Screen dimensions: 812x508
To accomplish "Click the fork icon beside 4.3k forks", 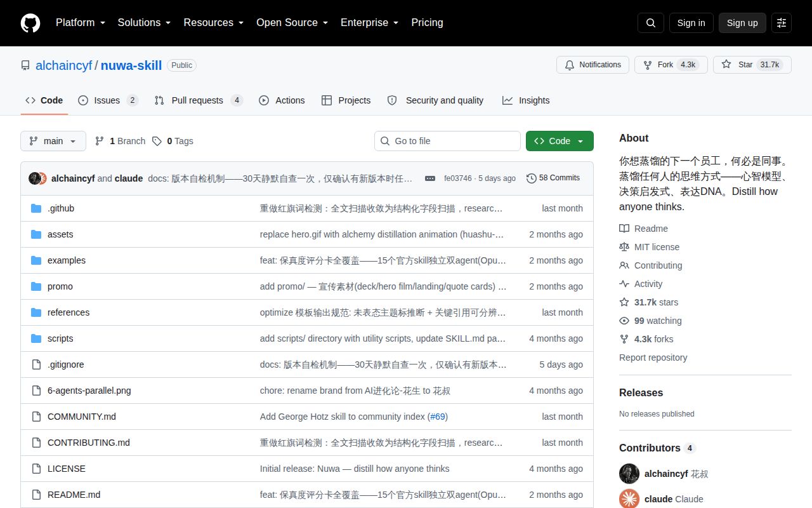I will coord(624,339).
